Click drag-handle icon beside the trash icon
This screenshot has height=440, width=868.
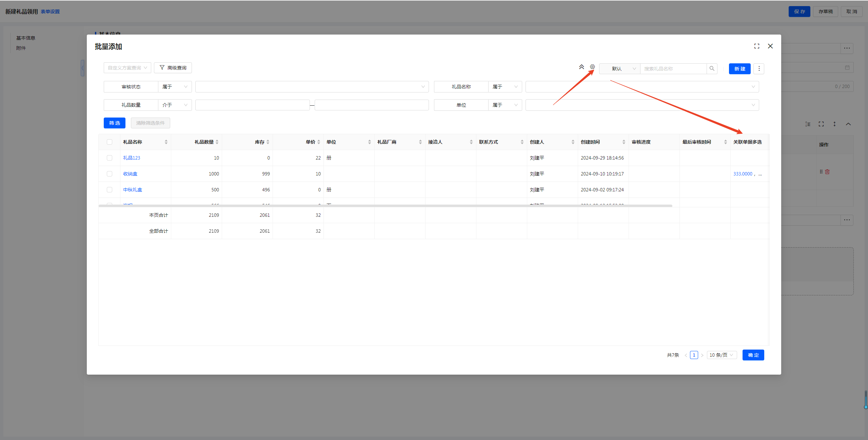(x=821, y=172)
